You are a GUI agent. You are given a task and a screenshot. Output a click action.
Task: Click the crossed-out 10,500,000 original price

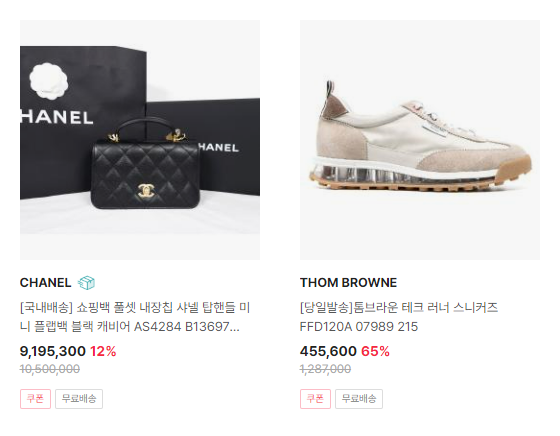pos(50,369)
